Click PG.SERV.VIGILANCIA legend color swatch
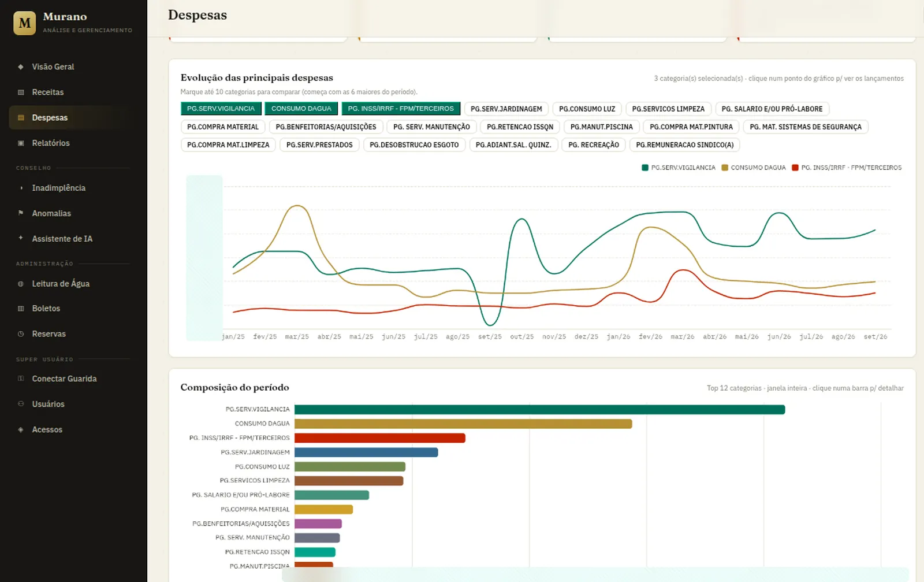Screen dimensions: 924x582 click(x=645, y=168)
